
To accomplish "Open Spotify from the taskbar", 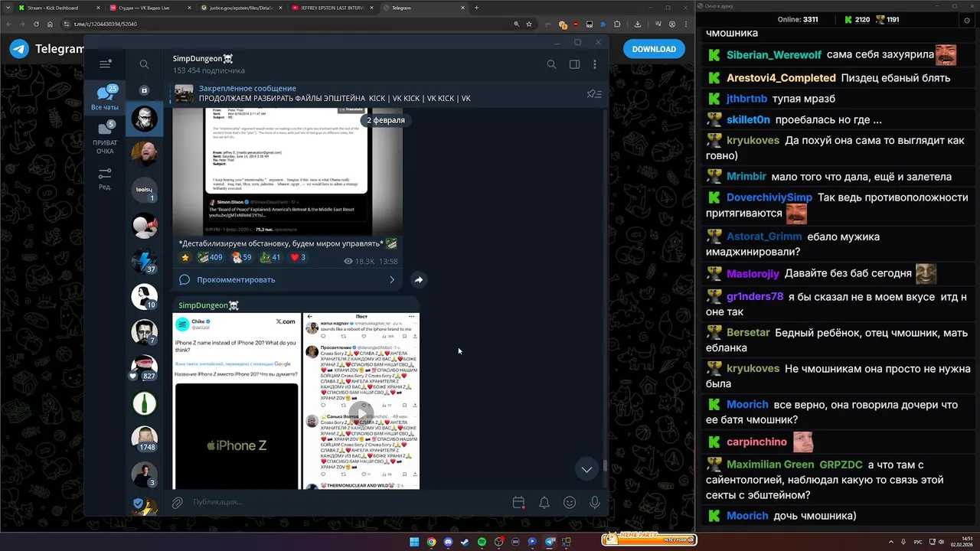I will (x=482, y=542).
